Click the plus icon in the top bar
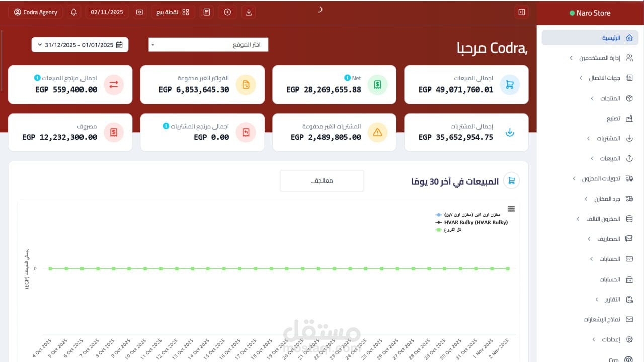This screenshot has width=644, height=362. click(227, 12)
